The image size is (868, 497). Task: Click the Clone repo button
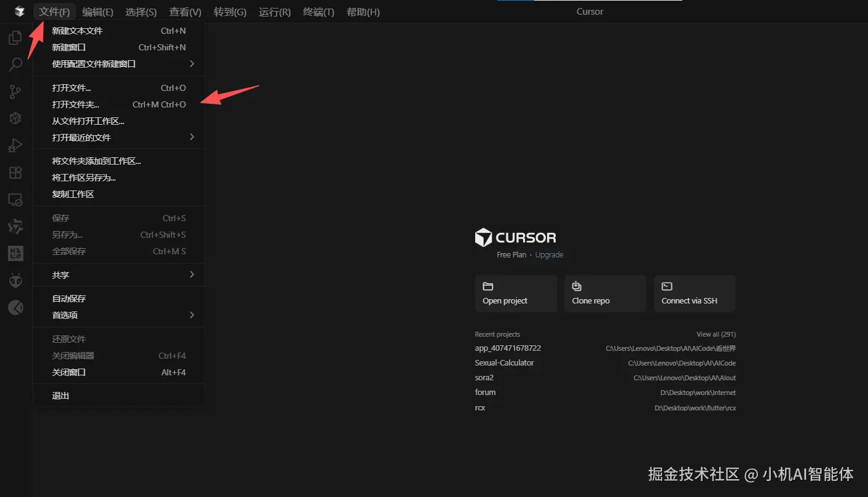pos(605,294)
